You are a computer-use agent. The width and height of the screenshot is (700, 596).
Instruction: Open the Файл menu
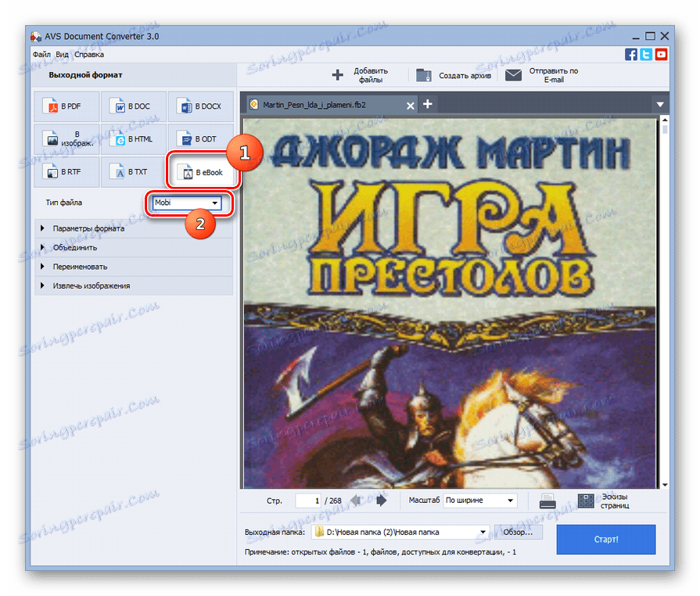coord(41,55)
